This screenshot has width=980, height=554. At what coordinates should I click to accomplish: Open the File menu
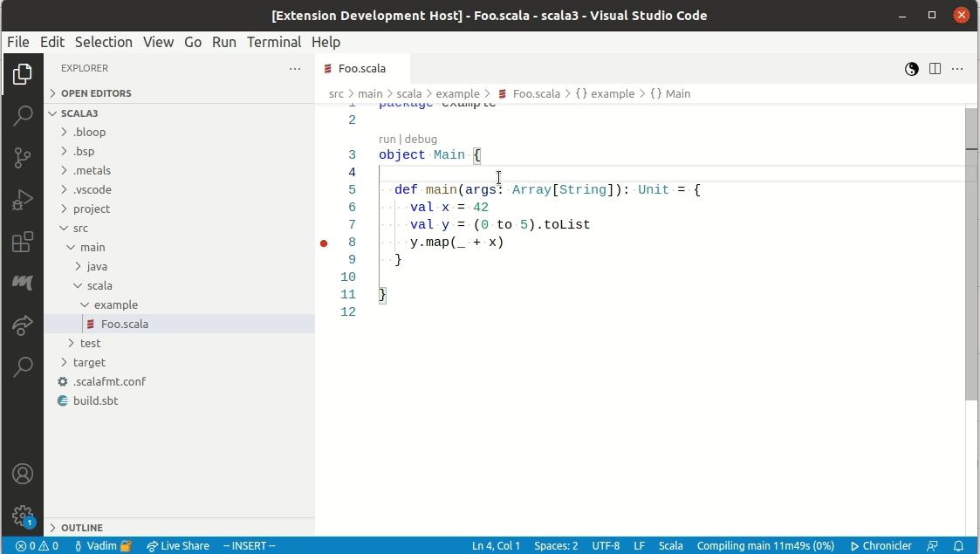[x=18, y=42]
